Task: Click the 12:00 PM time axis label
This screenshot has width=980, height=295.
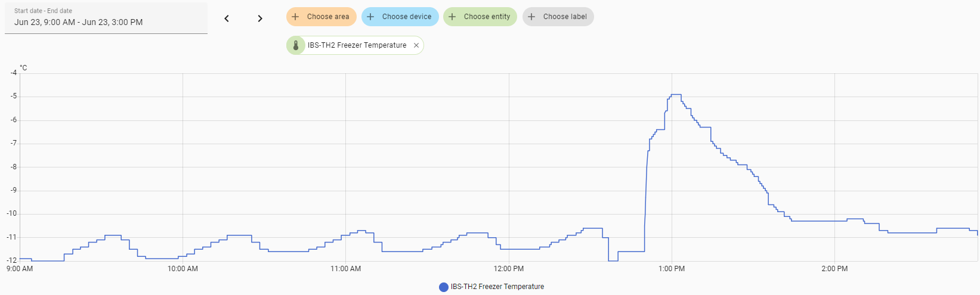Action: (509, 269)
